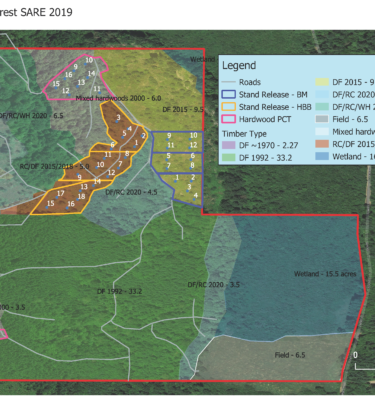Click the Hardwood PCT pink legend symbol
The width and height of the screenshot is (375, 400).
(x=229, y=119)
